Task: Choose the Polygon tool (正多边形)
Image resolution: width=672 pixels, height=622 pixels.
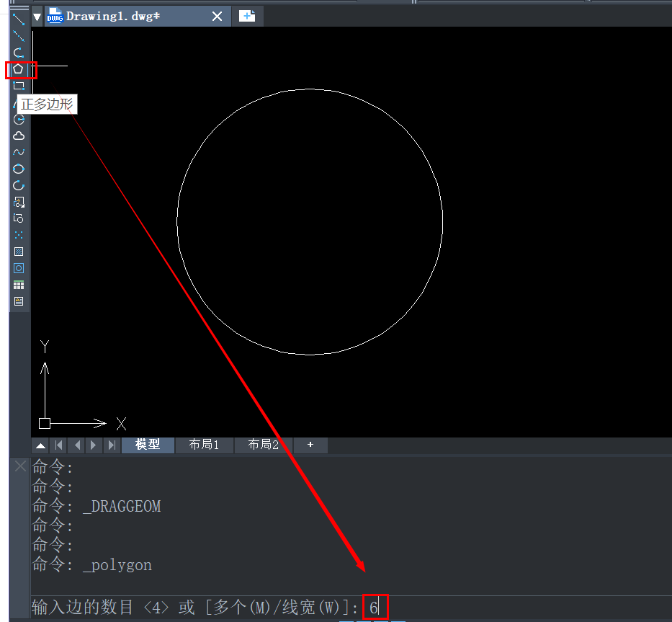Action: [18, 69]
